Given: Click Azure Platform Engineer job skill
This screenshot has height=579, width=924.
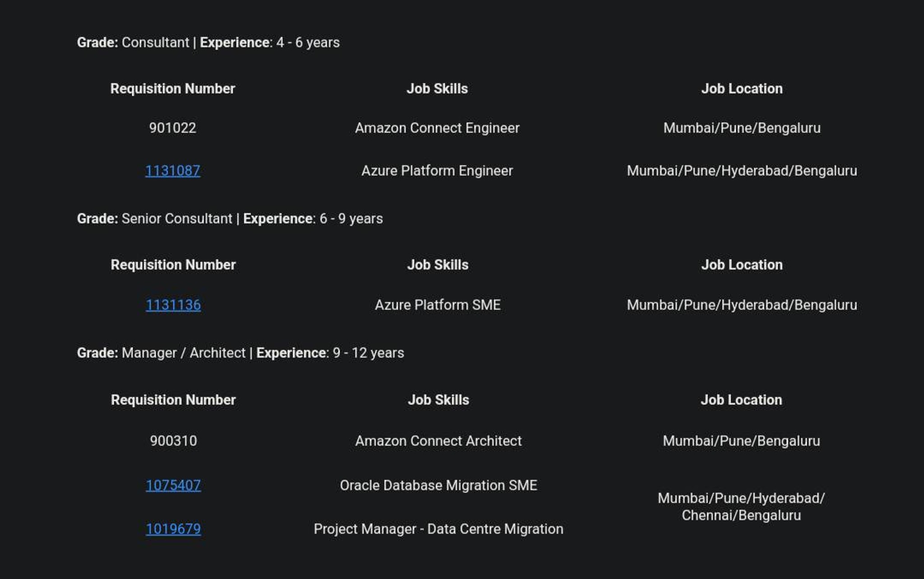Looking at the screenshot, I should point(437,171).
